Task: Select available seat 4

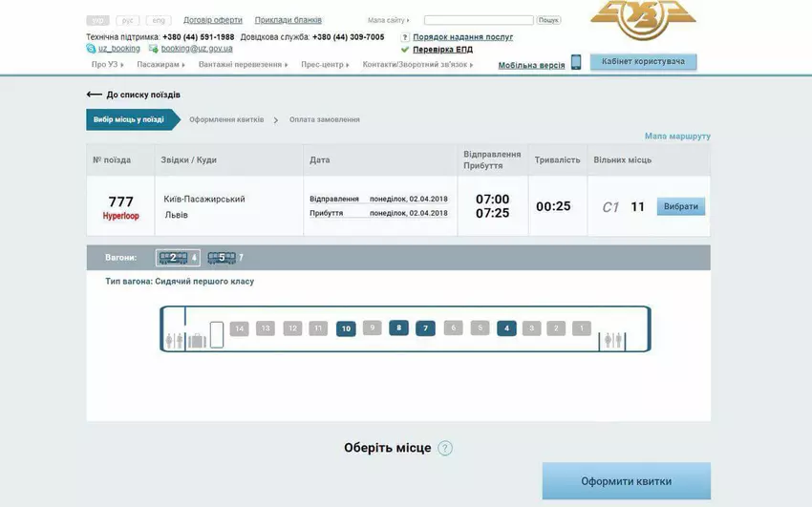Action: [x=506, y=328]
